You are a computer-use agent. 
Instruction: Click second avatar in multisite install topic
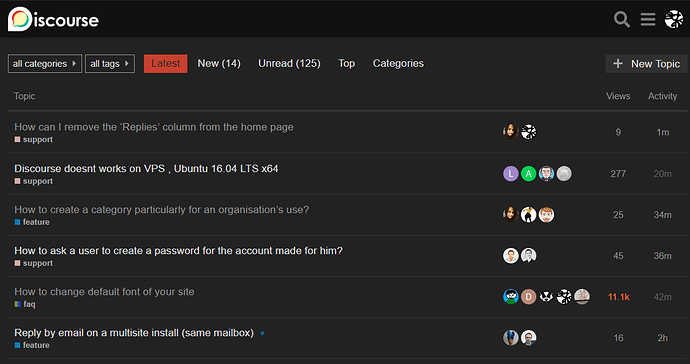529,338
